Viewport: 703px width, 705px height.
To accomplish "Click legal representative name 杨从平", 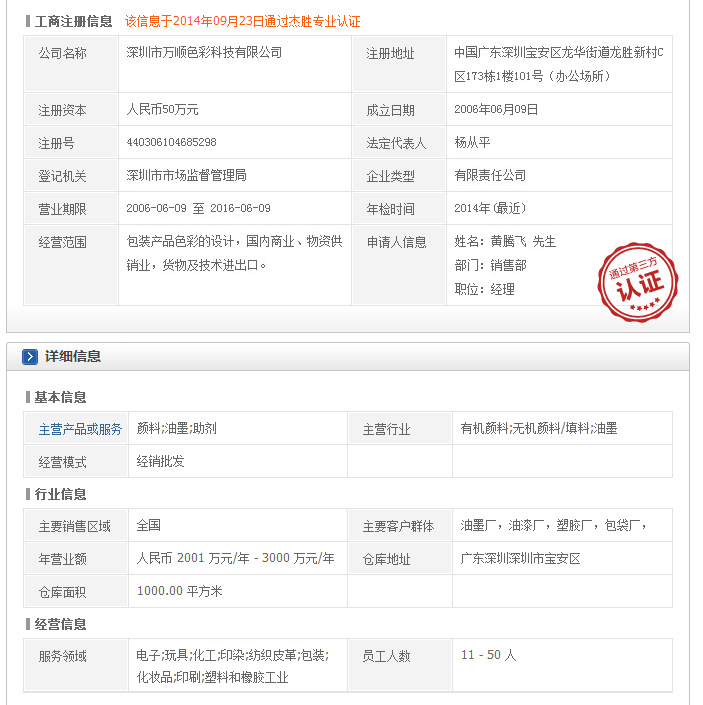I will coord(474,143).
